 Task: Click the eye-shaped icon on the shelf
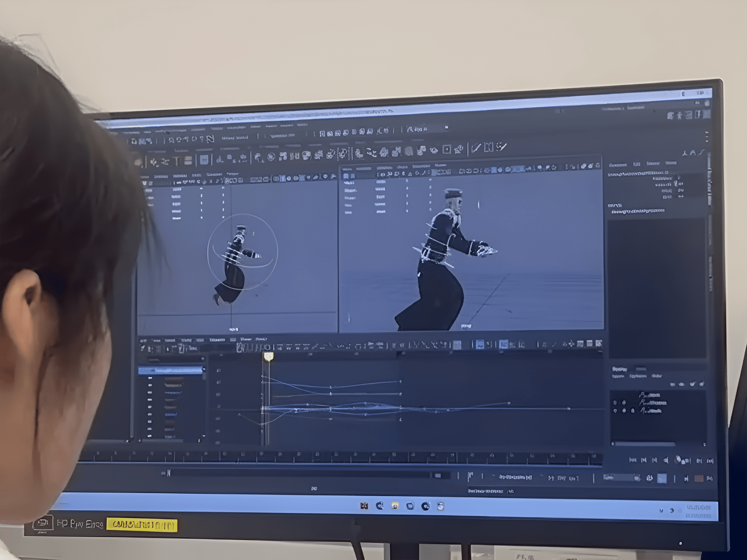point(434,150)
